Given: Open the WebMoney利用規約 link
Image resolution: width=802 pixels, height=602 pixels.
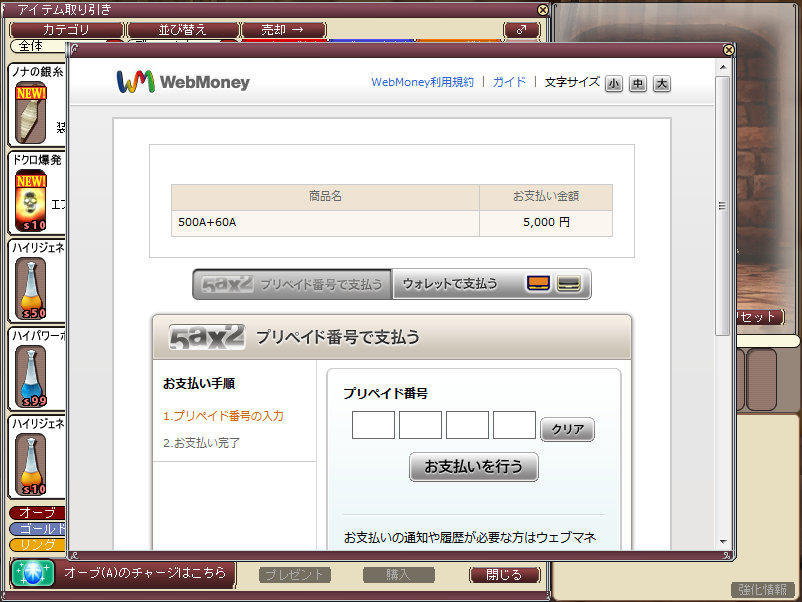Looking at the screenshot, I should click(422, 82).
